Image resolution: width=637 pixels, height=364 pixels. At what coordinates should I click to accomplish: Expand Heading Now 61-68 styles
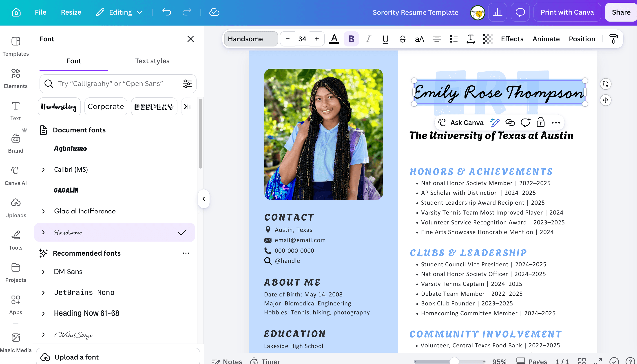click(43, 314)
